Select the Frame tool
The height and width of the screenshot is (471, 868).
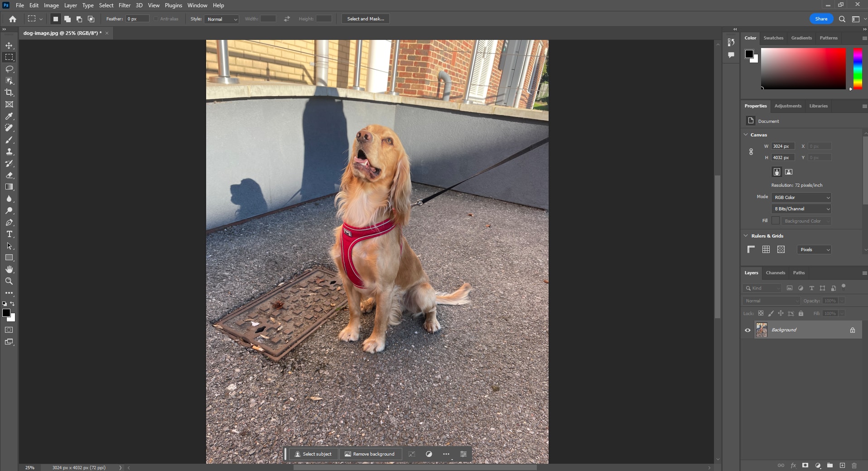(x=9, y=104)
